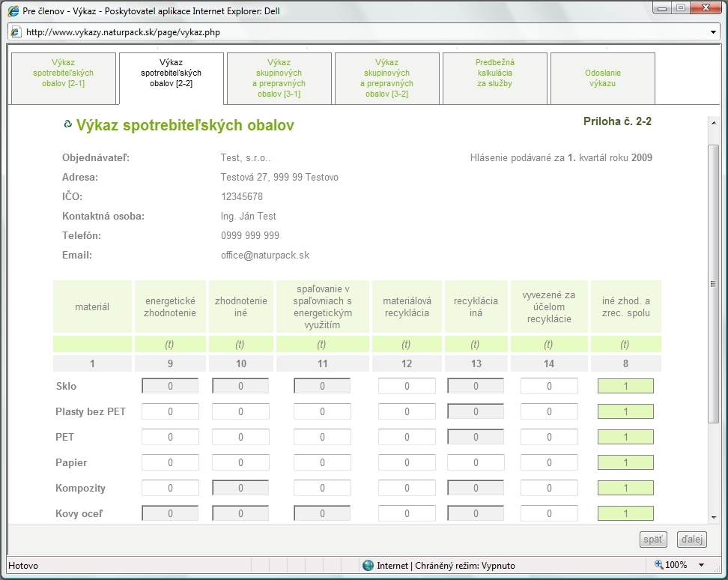Click PET energetické zhodnotenie input field
728x580 pixels.
(x=170, y=438)
